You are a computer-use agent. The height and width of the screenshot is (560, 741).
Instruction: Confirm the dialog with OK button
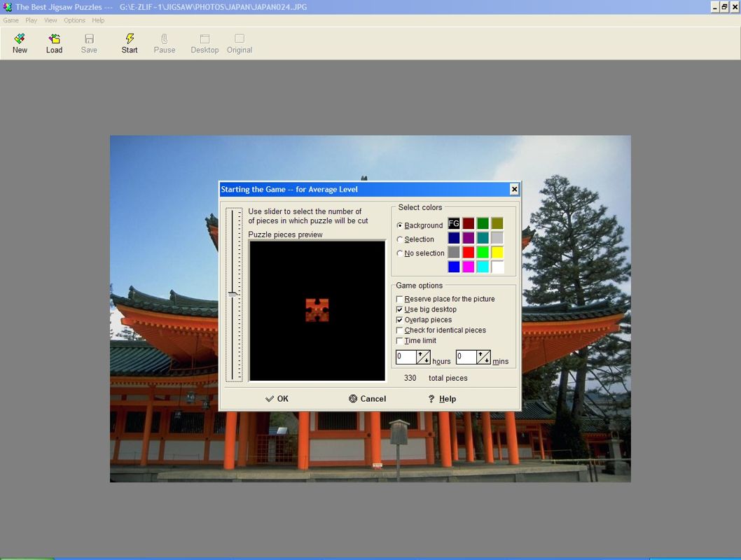277,399
